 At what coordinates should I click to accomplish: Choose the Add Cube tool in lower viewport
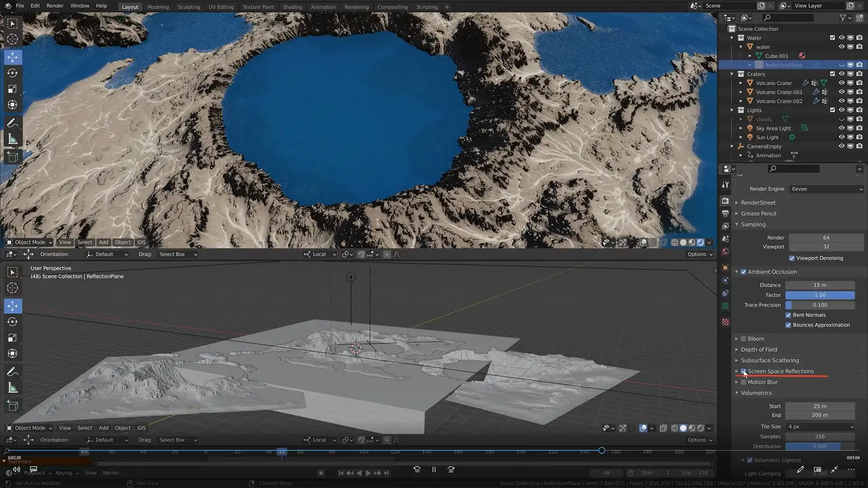(x=12, y=406)
